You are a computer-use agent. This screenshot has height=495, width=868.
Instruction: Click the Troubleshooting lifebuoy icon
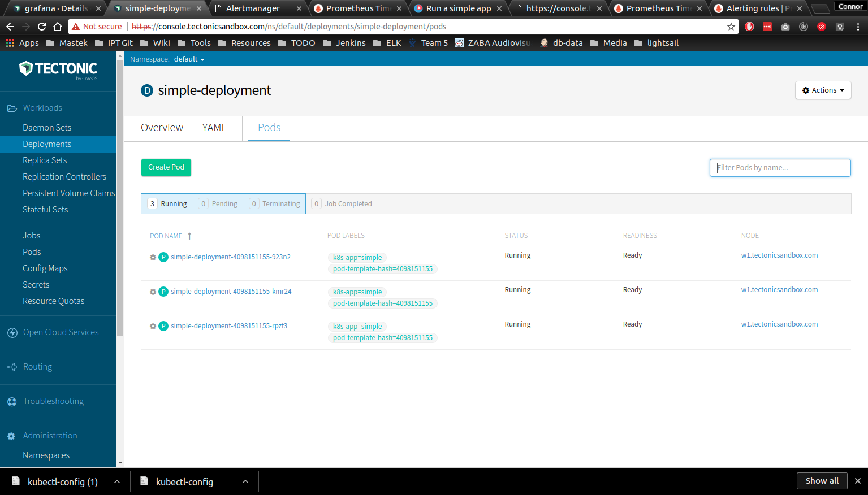click(12, 402)
